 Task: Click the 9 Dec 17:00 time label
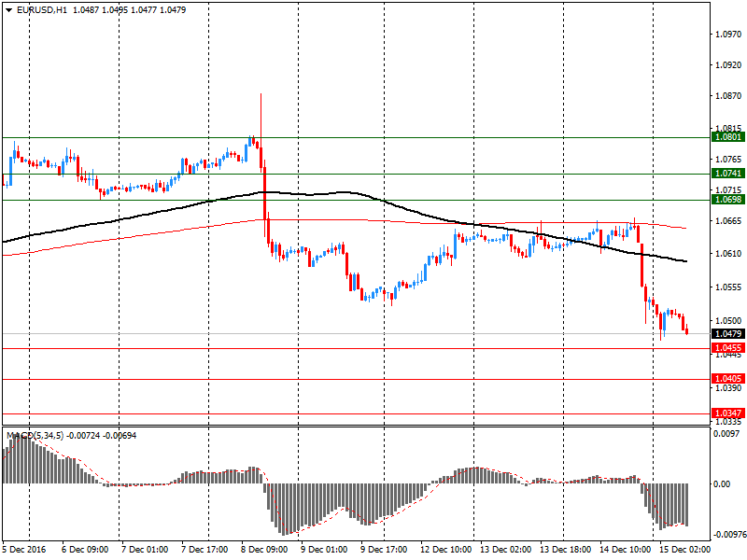pos(384,550)
